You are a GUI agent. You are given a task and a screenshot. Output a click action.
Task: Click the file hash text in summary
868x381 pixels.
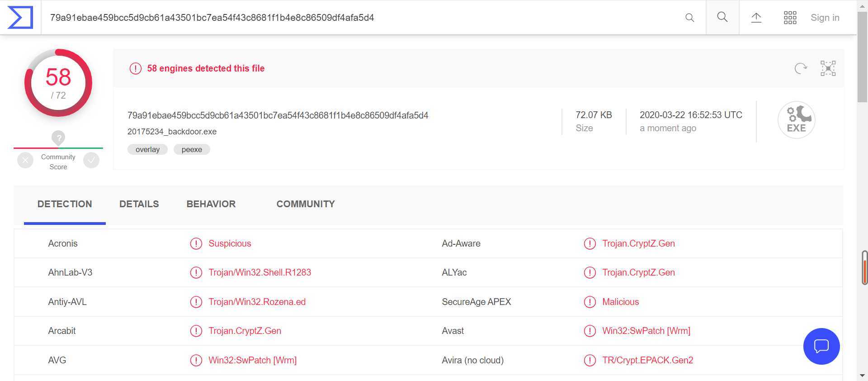click(278, 115)
